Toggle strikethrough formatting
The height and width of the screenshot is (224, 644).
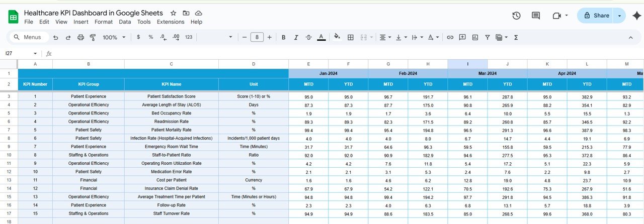pyautogui.click(x=308, y=37)
